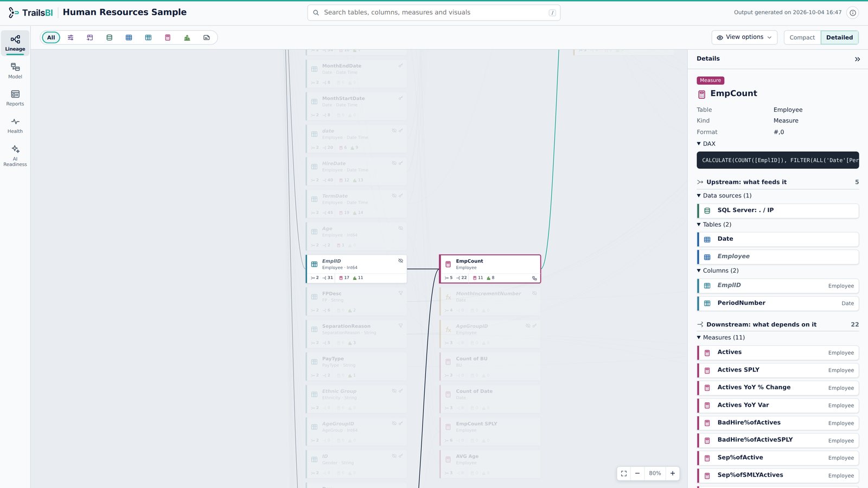
Task: Collapse Tables (2) group
Action: coord(714,224)
